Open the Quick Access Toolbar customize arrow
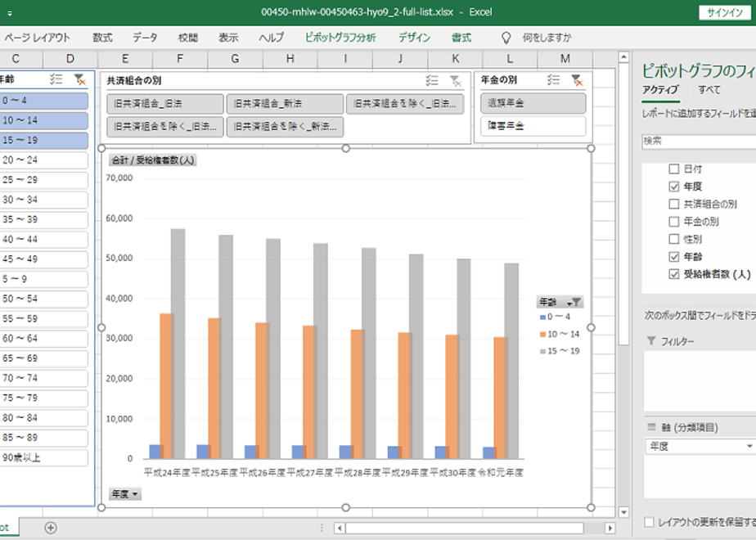Viewport: 756px width, 540px height. [10, 13]
